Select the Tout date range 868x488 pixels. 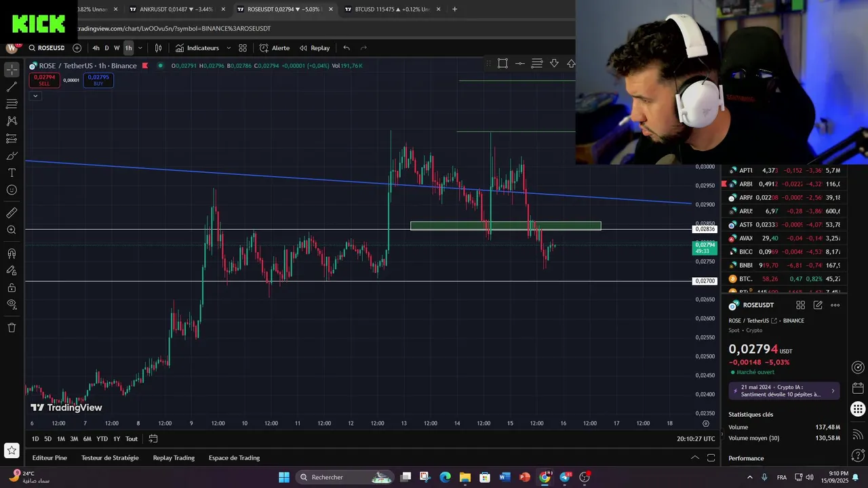132,439
